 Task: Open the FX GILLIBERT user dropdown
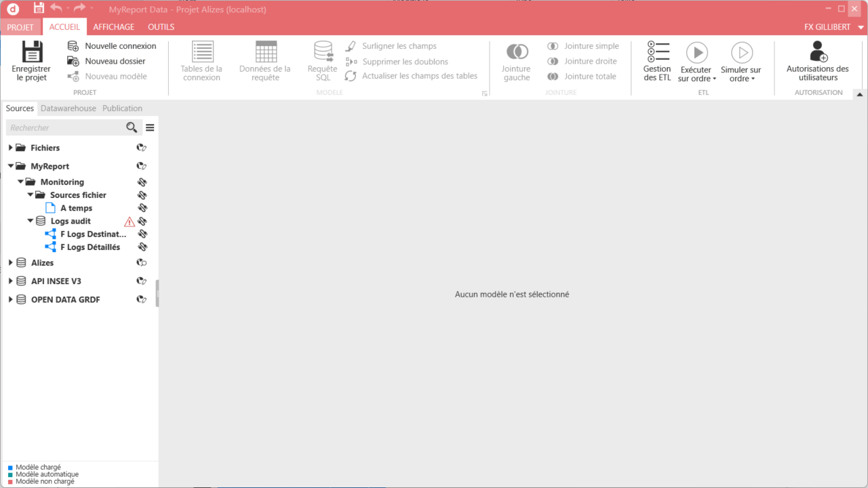861,27
